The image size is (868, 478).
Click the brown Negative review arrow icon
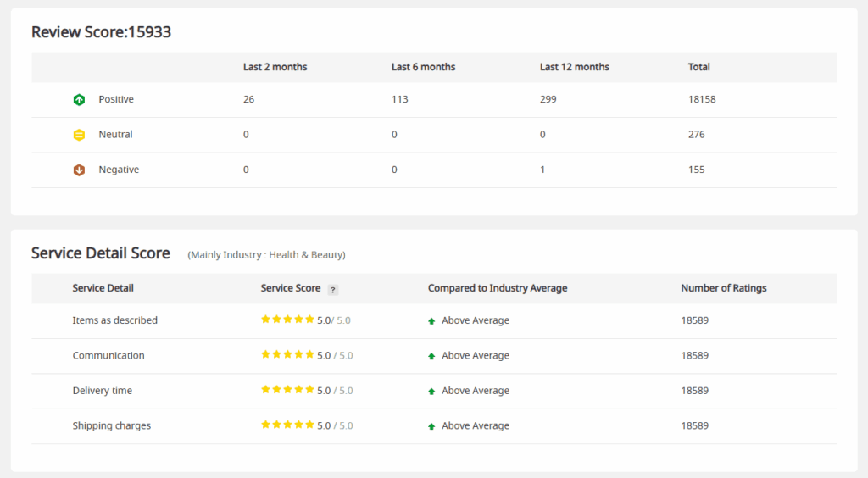(79, 170)
